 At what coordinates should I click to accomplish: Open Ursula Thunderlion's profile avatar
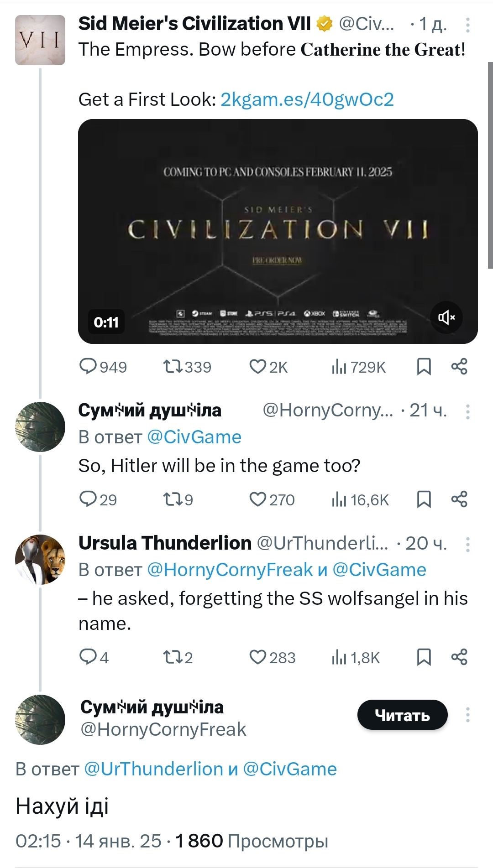point(40,560)
